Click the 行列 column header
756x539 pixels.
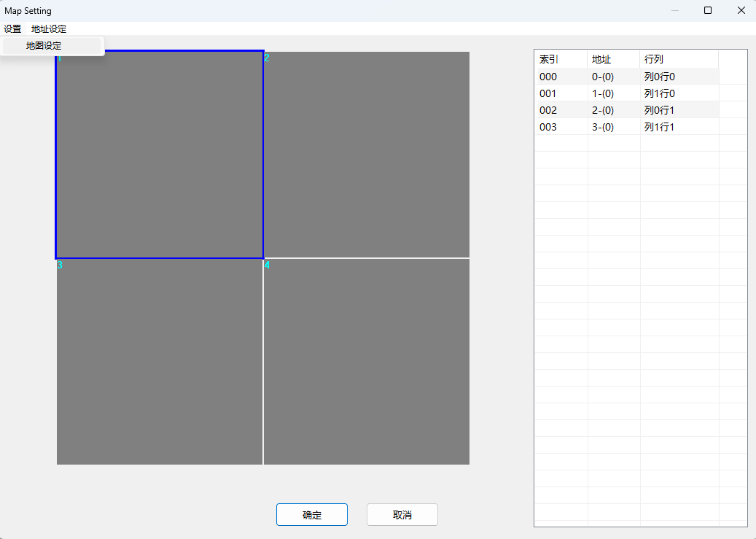click(x=679, y=59)
